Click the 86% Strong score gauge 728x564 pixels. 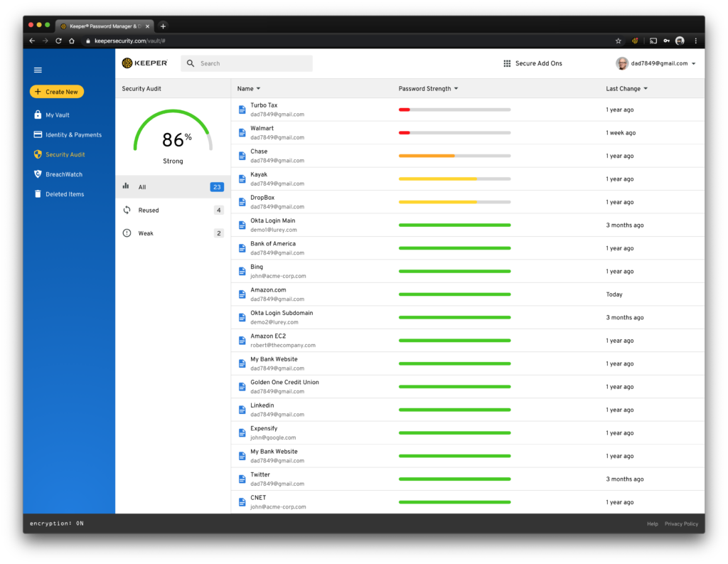point(173,137)
